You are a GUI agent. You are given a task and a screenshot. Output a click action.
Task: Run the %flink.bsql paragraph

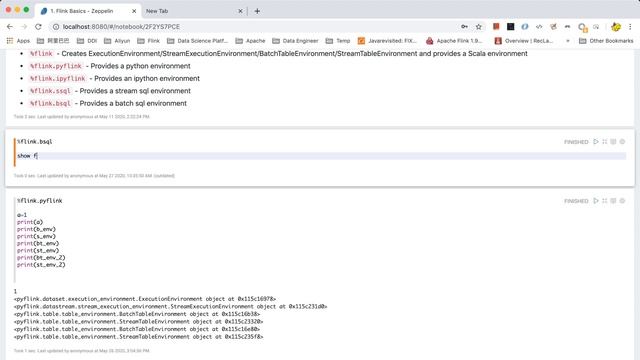point(596,142)
